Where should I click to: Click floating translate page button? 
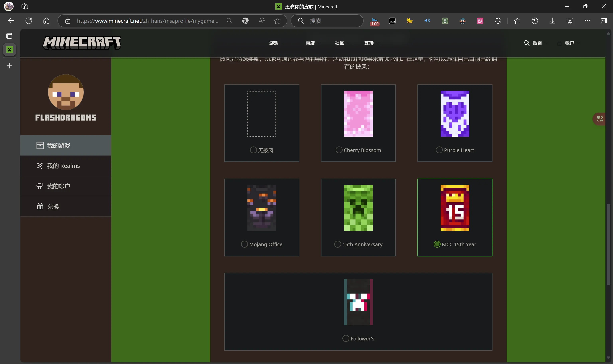click(599, 119)
